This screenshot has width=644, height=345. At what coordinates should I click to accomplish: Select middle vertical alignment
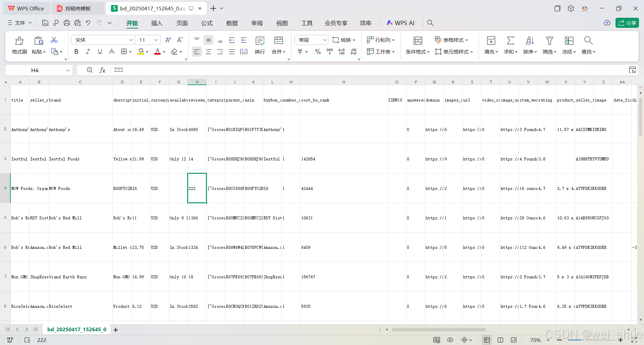pos(209,40)
